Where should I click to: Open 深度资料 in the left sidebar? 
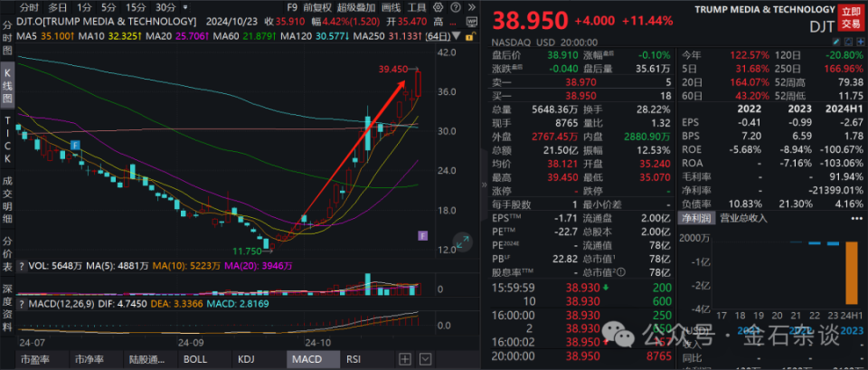click(x=8, y=308)
